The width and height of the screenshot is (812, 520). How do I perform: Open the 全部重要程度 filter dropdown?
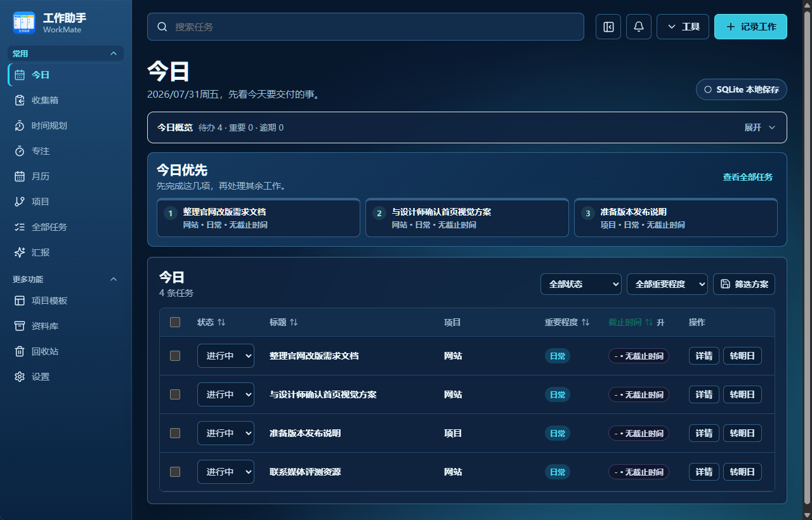tap(667, 284)
